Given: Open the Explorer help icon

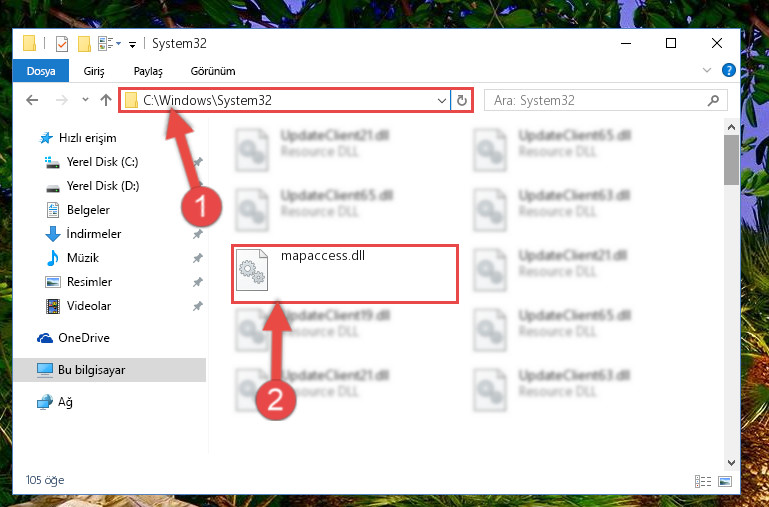Looking at the screenshot, I should point(729,70).
